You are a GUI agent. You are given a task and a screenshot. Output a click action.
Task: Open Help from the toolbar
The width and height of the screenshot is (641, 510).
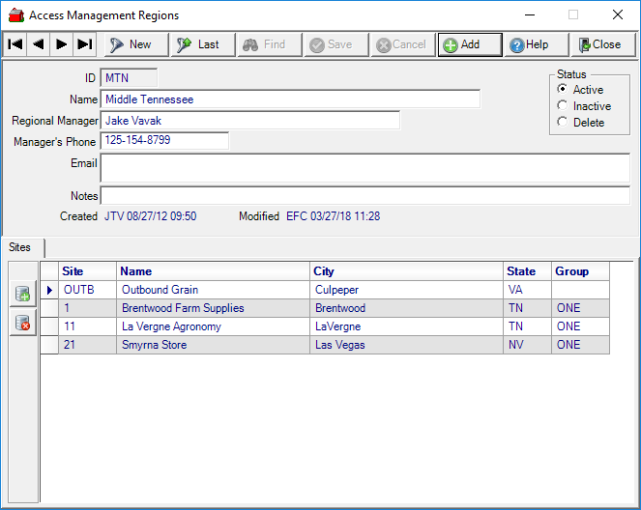point(530,44)
